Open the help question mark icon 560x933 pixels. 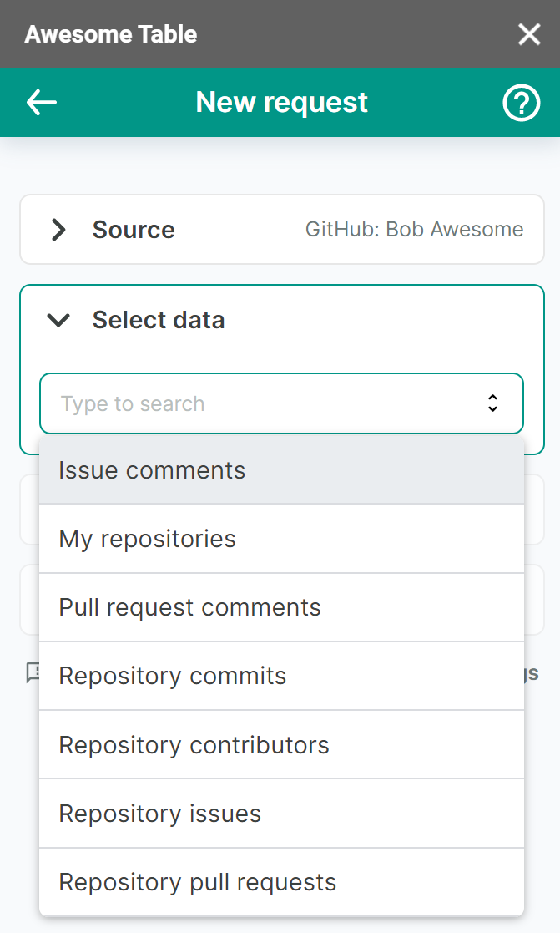coord(521,104)
